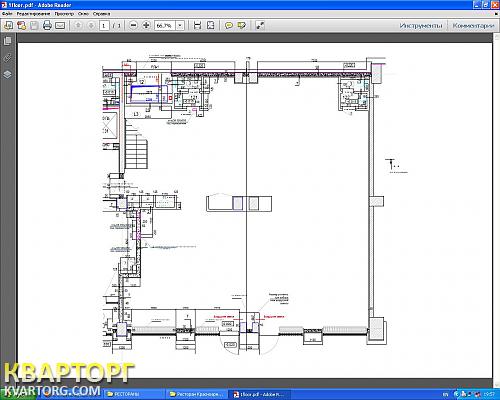Zoom out with the minus button
This screenshot has width=500, height=400.
tap(133, 25)
